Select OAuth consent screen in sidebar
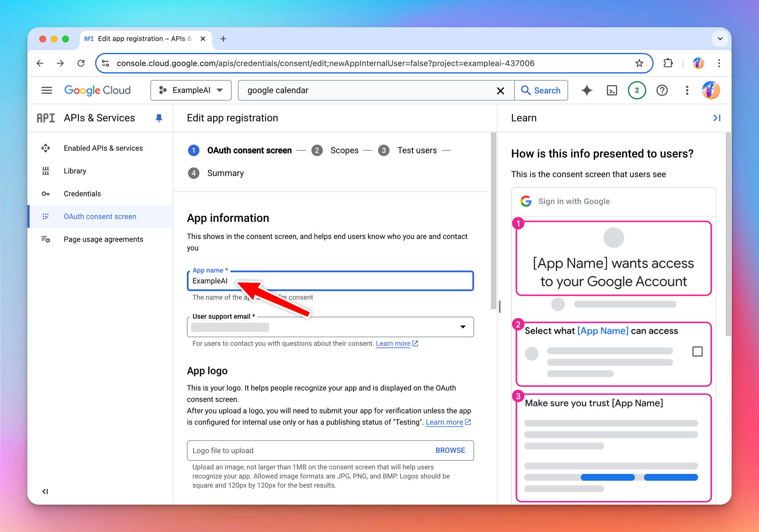Screen dimensions: 759x532 point(100,216)
